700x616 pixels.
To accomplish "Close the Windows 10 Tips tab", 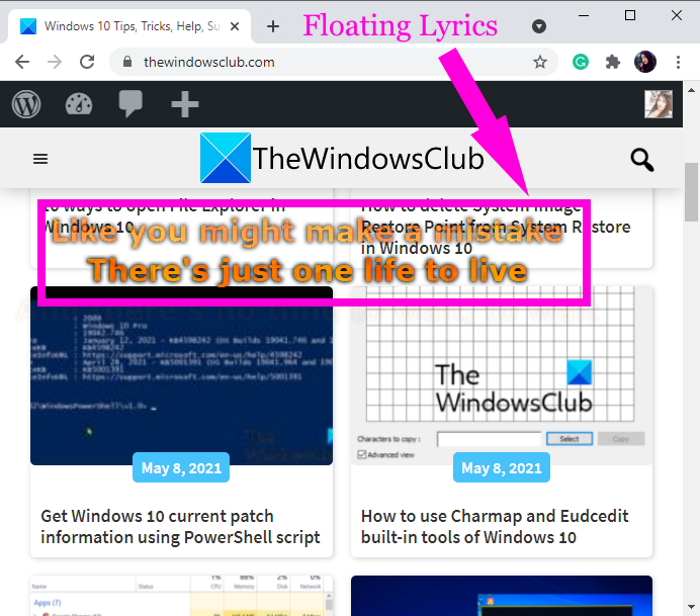I will pos(234,26).
